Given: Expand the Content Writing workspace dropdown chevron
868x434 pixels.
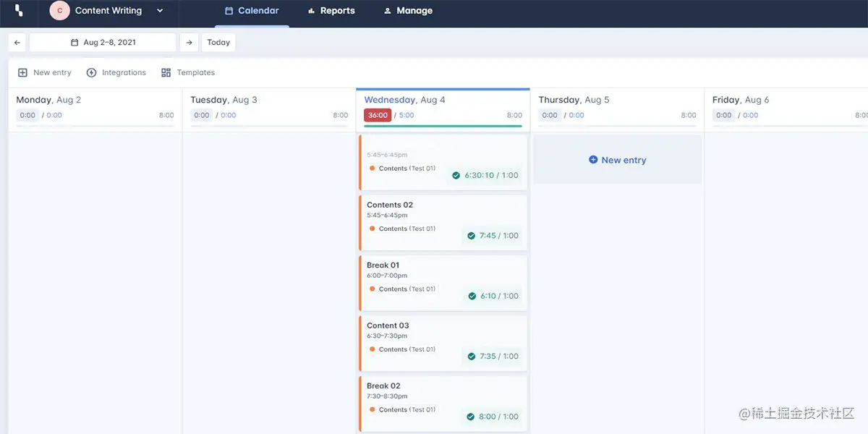Looking at the screenshot, I should coord(160,11).
